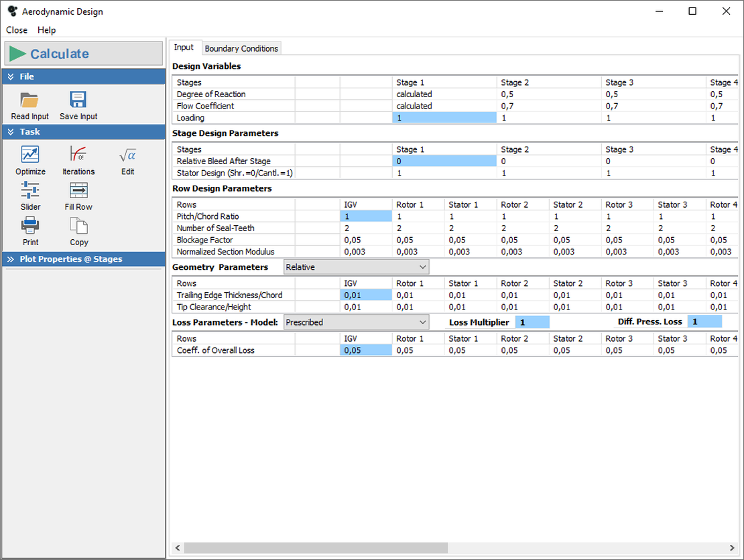This screenshot has width=744, height=560.
Task: Select IGV Trailing Edge Thickness/Chord cell
Action: [366, 295]
